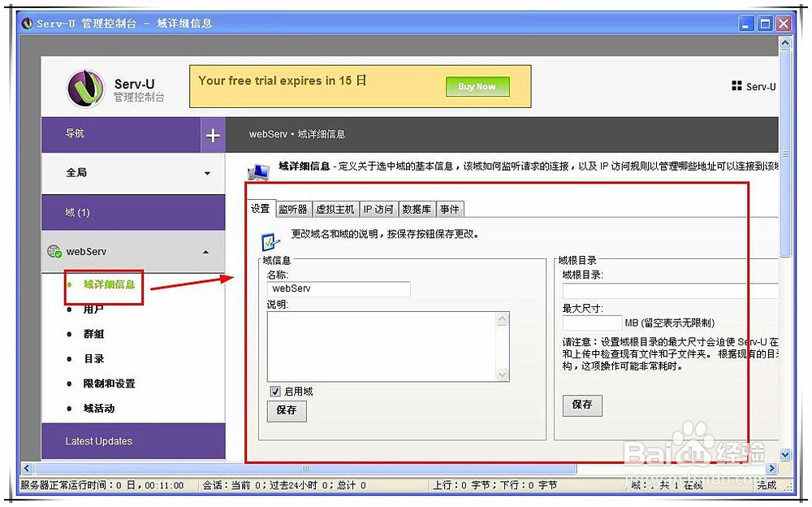The image size is (812, 507).
Task: Click the horizontal scrollbar right arrow
Action: click(x=771, y=469)
